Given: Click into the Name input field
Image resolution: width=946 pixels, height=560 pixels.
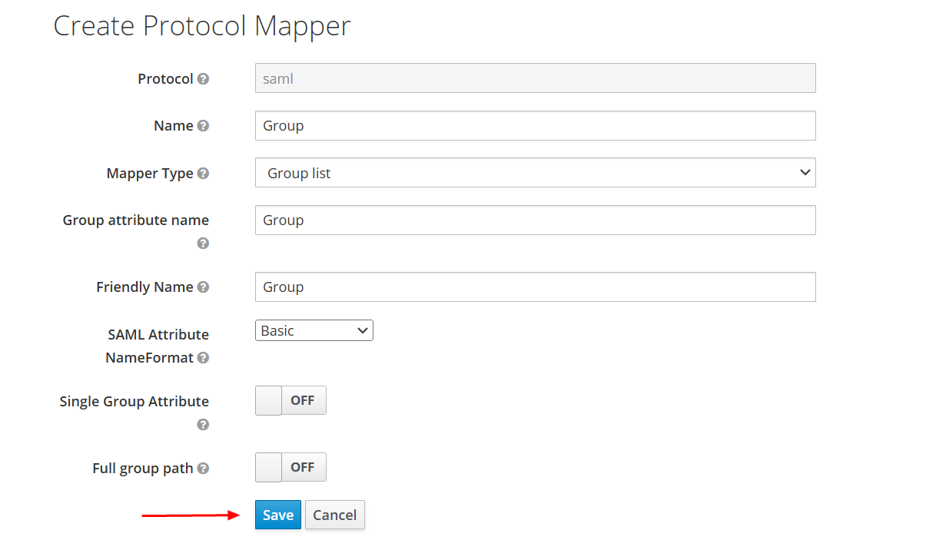Looking at the screenshot, I should 535,126.
